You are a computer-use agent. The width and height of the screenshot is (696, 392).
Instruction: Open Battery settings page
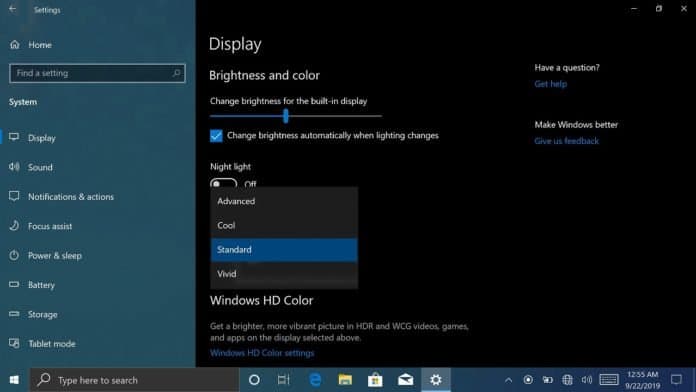(41, 285)
